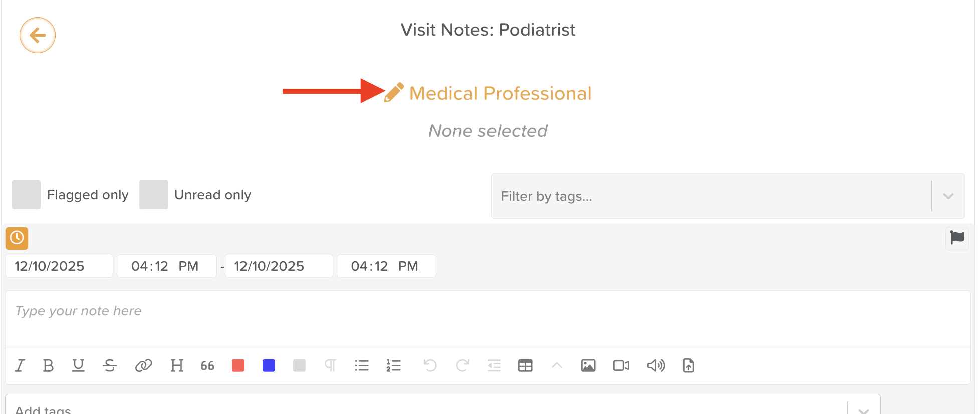The image size is (980, 414).
Task: Enable the Flagged only checkbox
Action: (26, 195)
